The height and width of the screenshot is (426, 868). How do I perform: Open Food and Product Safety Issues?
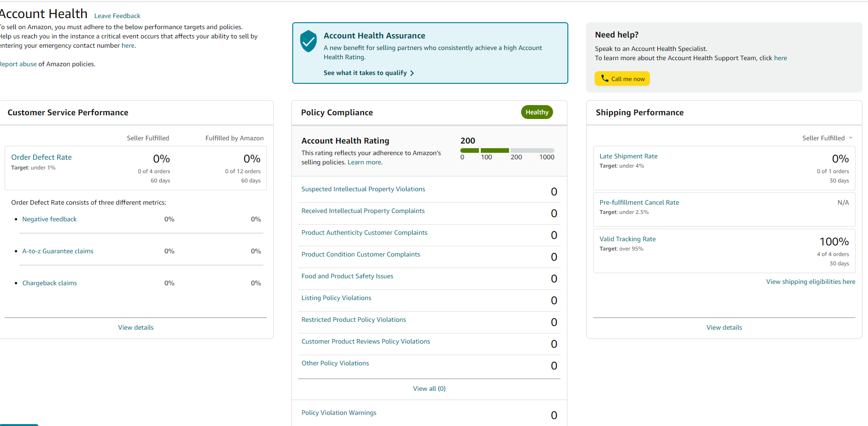[x=347, y=276]
